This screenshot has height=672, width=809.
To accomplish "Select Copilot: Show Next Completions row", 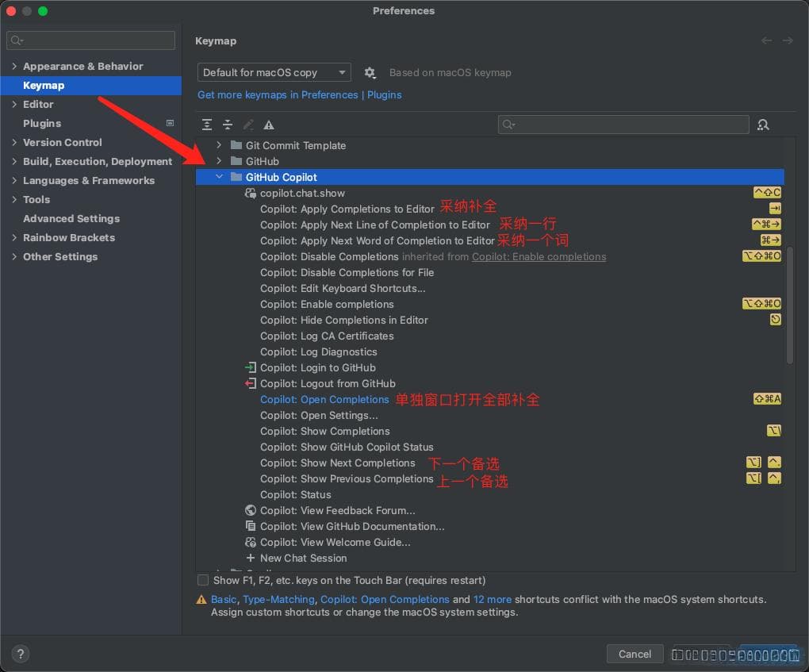I will tap(490, 463).
